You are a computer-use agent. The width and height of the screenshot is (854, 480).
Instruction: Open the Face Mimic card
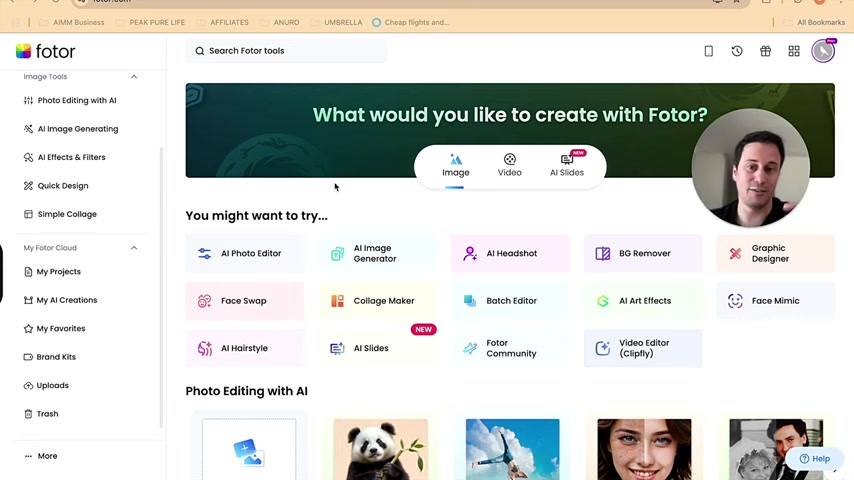point(776,301)
